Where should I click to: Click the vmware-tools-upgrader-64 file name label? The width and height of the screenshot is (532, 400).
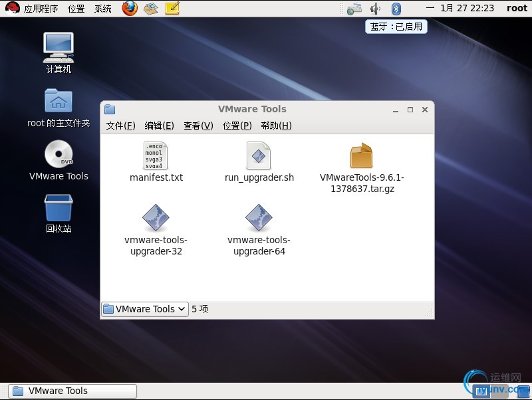pos(259,245)
